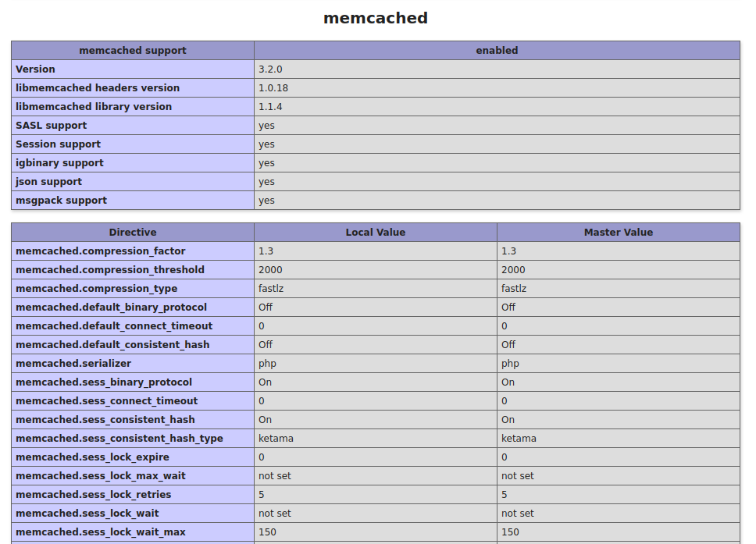Select the msgpack support label

coord(61,201)
